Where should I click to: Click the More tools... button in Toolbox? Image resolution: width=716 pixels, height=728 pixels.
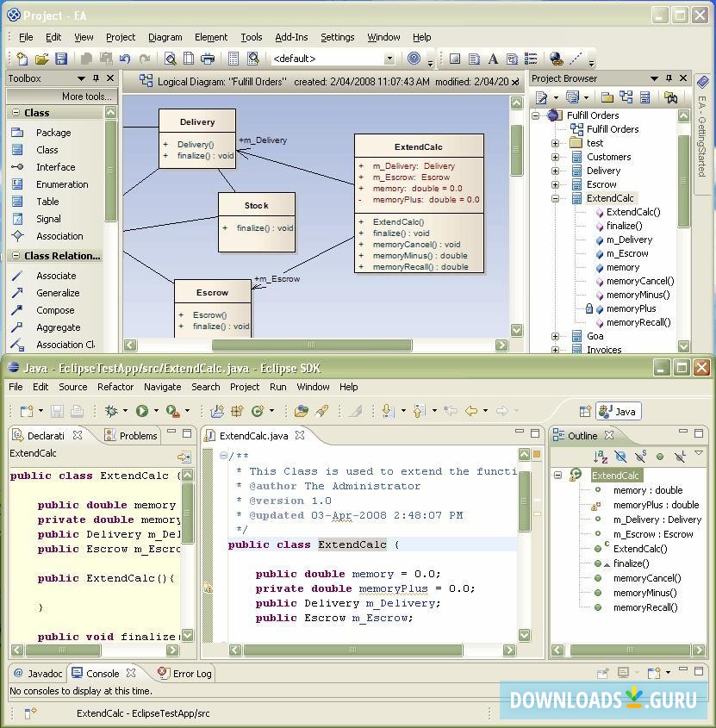pos(62,96)
